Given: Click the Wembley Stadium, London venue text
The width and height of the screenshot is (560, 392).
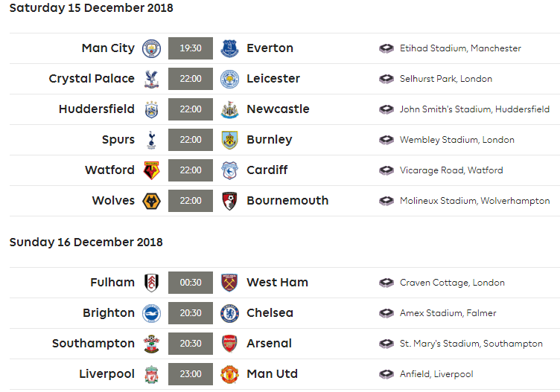Looking at the screenshot, I should (x=457, y=140).
